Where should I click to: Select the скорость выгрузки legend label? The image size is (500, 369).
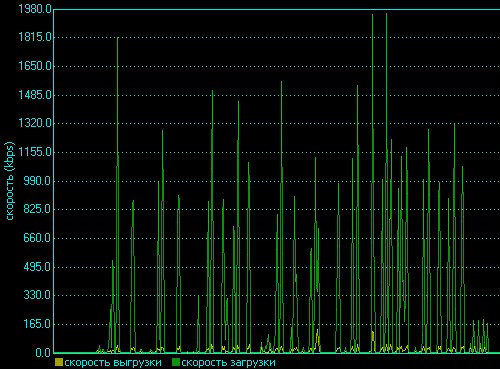(x=113, y=363)
